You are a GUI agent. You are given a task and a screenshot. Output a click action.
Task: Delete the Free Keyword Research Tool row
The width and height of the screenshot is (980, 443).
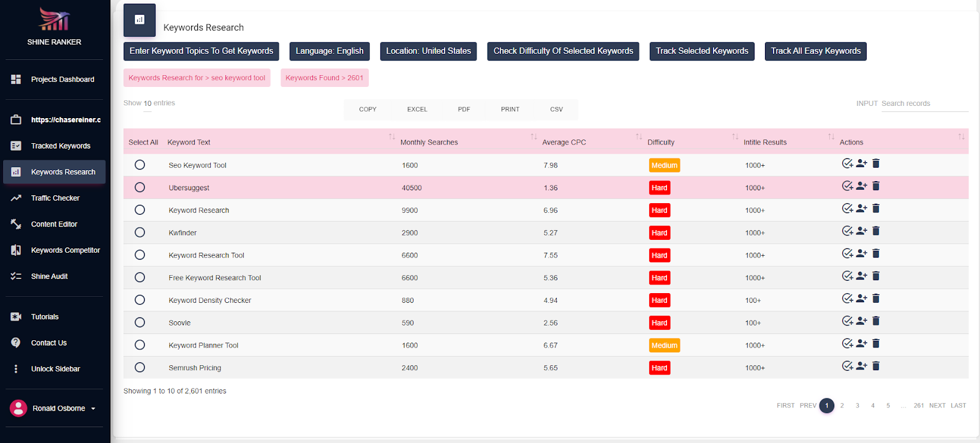point(876,276)
